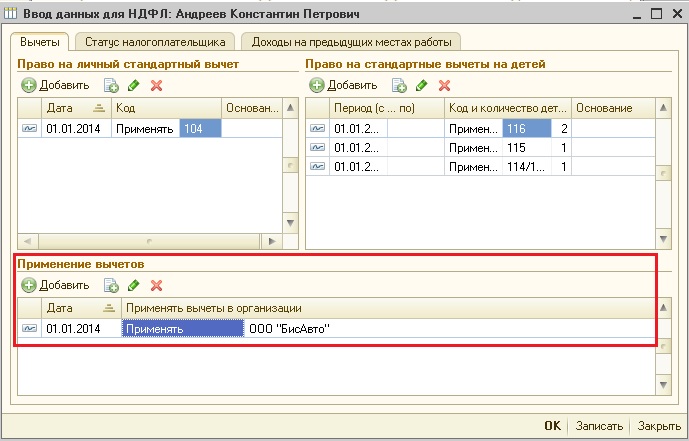This screenshot has width=689, height=441.
Task: Delete red X in Применение вычетов toolbar
Action: click(156, 285)
